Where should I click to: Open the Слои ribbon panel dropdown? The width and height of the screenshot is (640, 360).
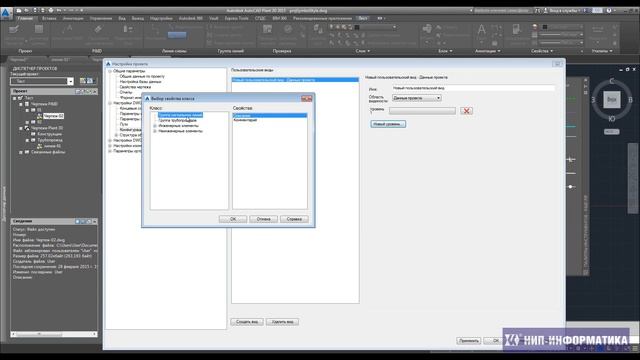click(363, 51)
